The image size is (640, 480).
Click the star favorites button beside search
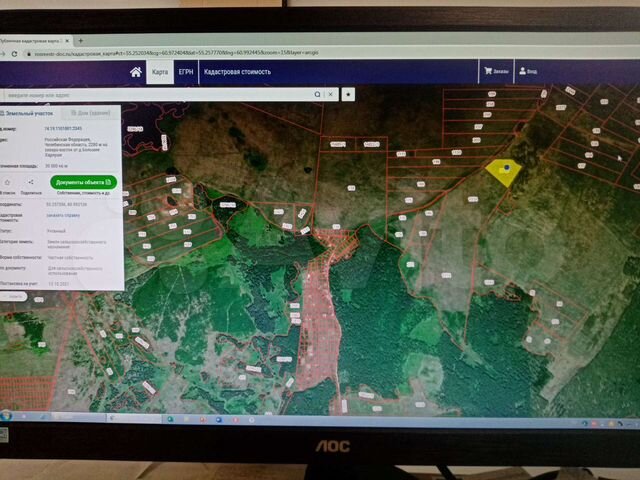348,93
